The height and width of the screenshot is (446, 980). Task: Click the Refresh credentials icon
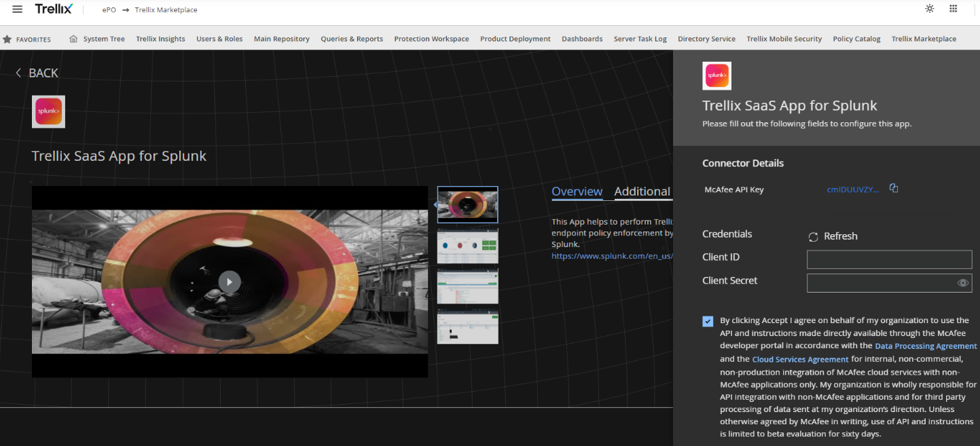(813, 237)
